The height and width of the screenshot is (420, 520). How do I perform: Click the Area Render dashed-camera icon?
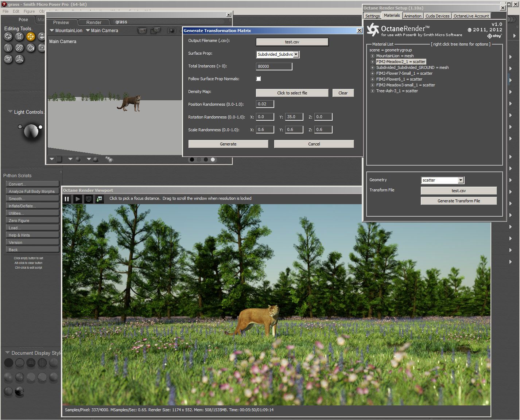[x=155, y=31]
